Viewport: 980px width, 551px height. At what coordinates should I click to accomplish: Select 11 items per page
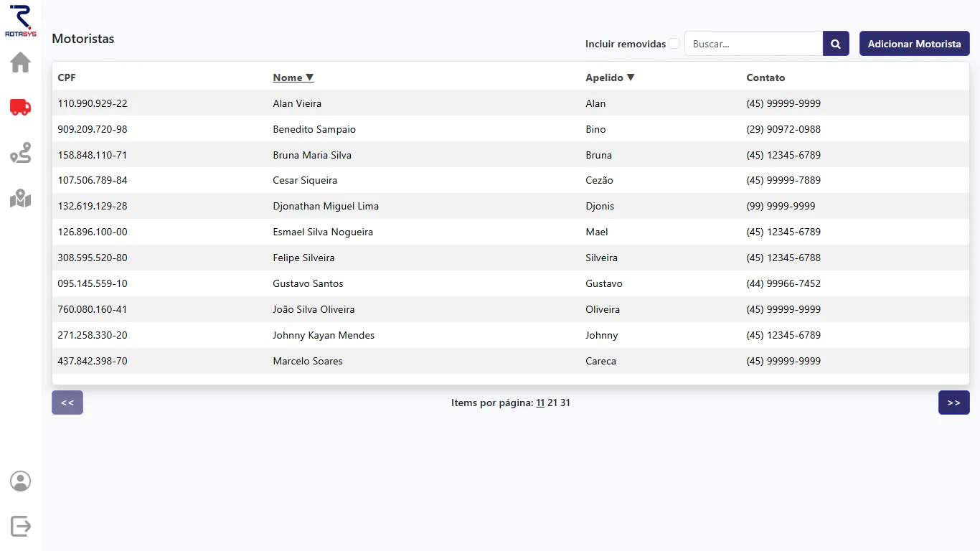click(x=540, y=403)
